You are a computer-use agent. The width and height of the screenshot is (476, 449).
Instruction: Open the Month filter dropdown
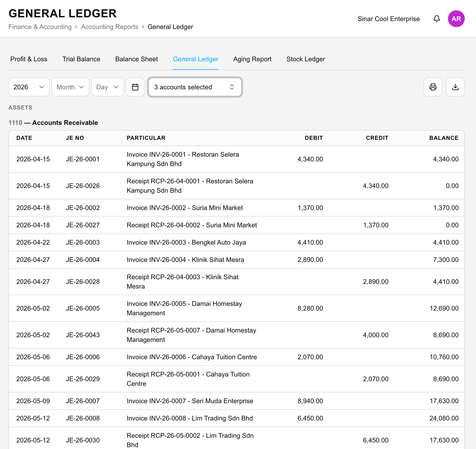(70, 87)
